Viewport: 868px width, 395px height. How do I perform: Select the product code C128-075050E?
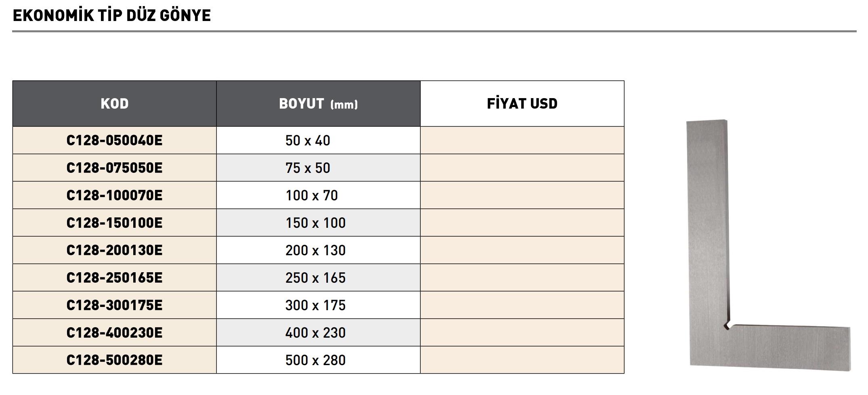point(115,168)
